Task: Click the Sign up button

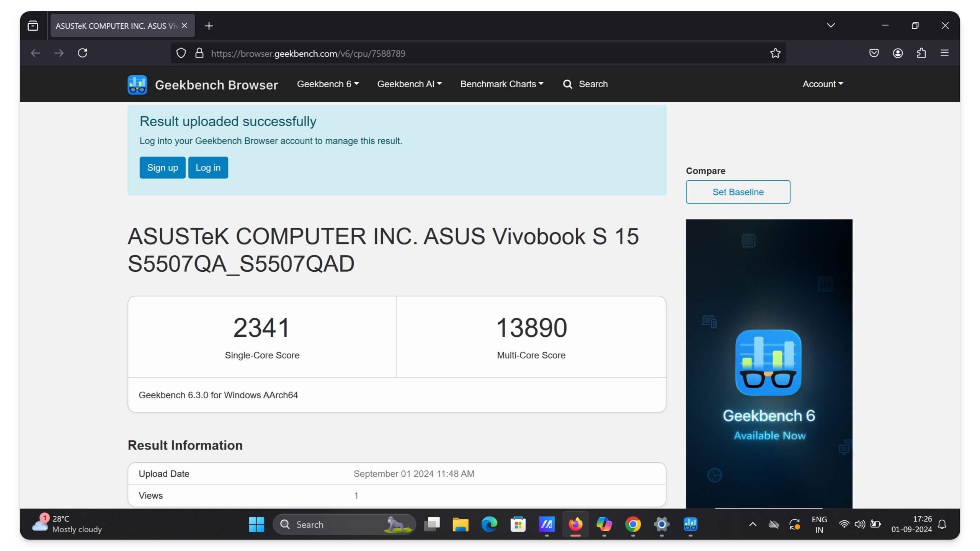Action: [162, 167]
